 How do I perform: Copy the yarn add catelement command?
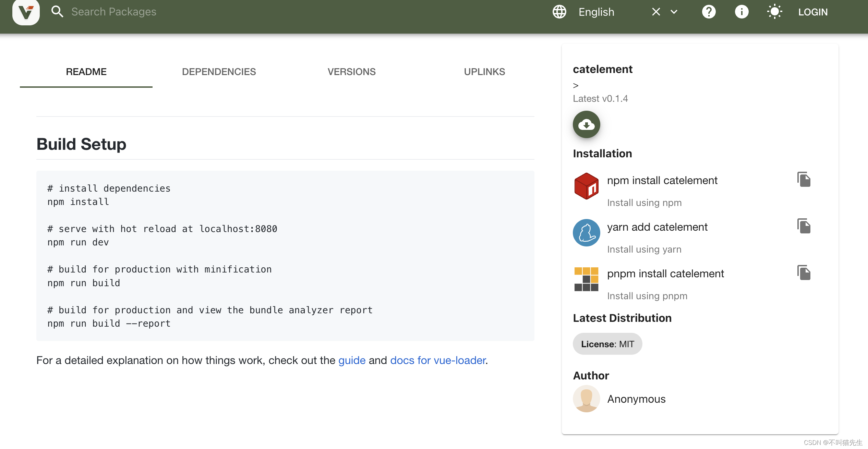[x=804, y=226]
